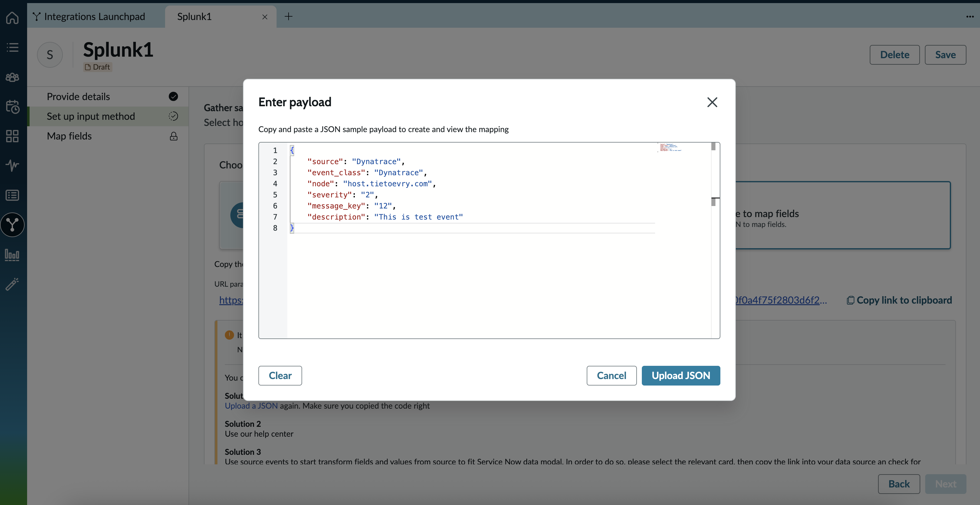The image size is (980, 505).
Task: Open the list menu icon in sidebar
Action: click(x=13, y=47)
